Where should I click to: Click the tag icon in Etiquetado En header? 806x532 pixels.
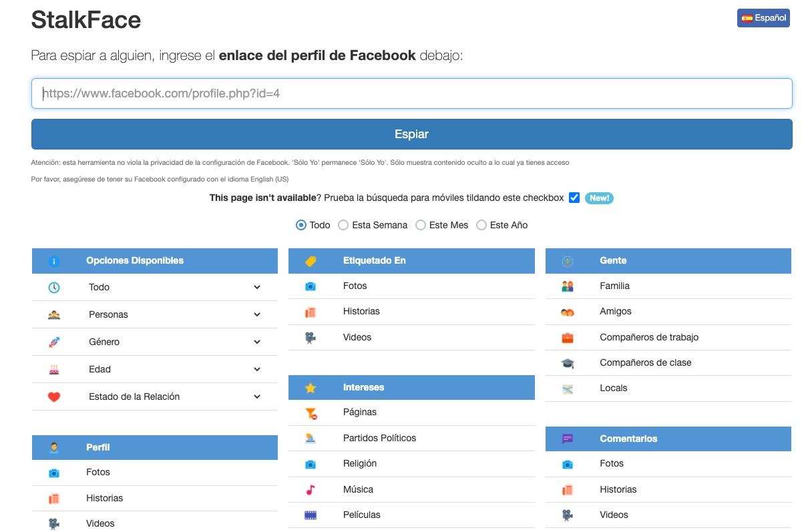(311, 261)
